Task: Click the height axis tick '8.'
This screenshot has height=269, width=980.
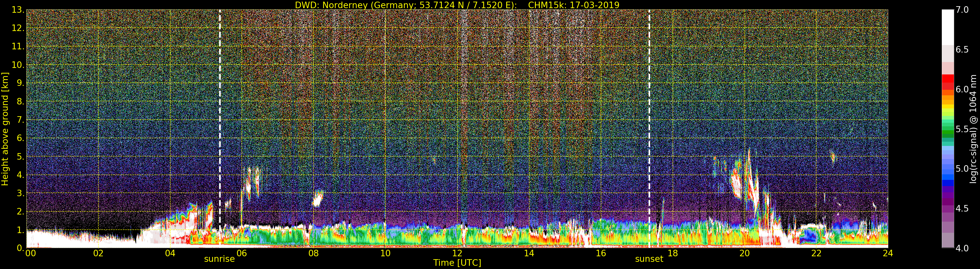Action: pos(21,102)
